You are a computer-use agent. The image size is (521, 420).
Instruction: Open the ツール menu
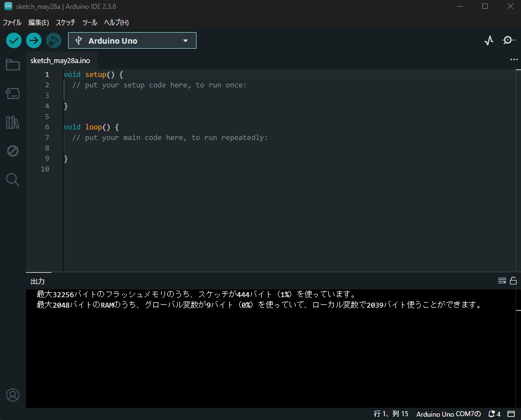(x=90, y=23)
